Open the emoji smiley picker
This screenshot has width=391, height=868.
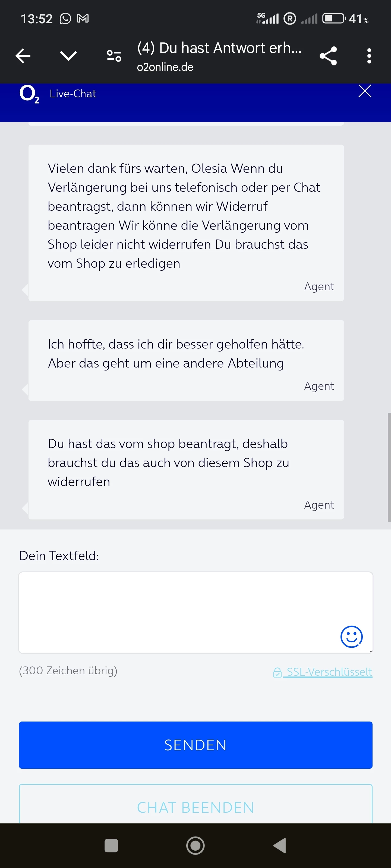351,637
